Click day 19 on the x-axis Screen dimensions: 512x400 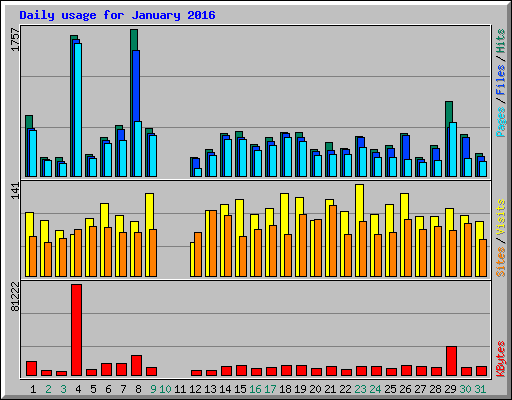click(x=300, y=389)
